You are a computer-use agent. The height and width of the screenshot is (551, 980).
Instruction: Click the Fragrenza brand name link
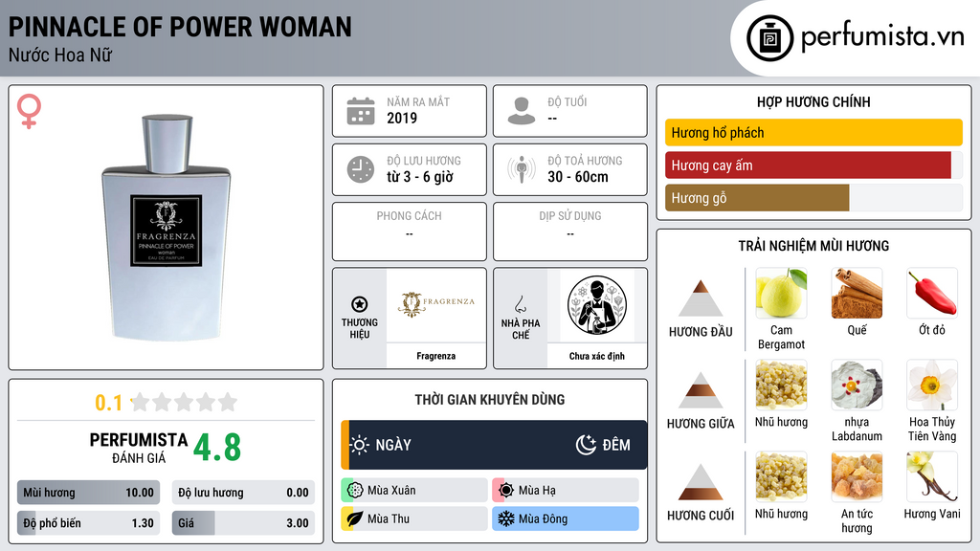coord(436,356)
